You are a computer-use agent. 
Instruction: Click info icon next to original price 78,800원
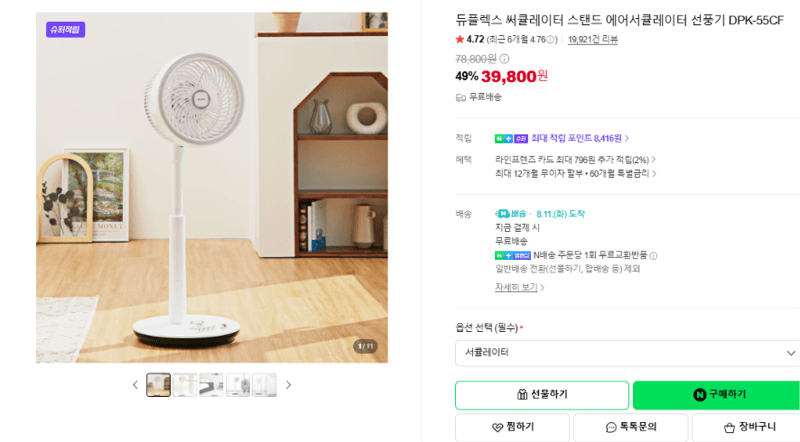pos(504,59)
